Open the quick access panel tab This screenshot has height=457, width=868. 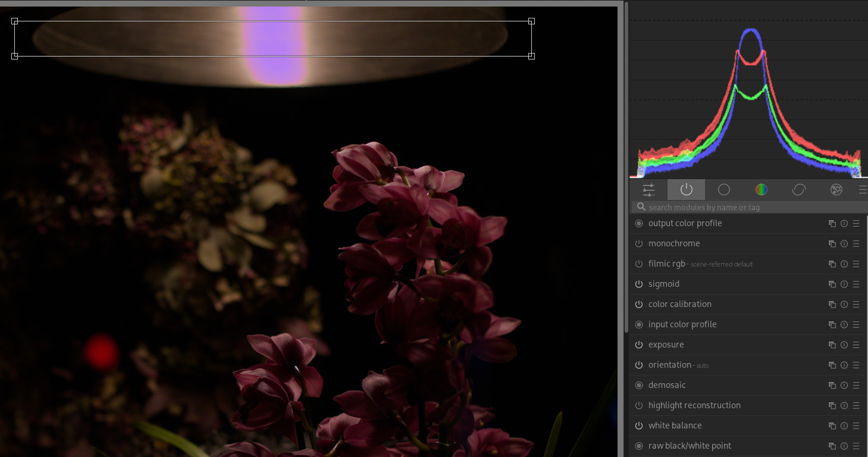(648, 190)
